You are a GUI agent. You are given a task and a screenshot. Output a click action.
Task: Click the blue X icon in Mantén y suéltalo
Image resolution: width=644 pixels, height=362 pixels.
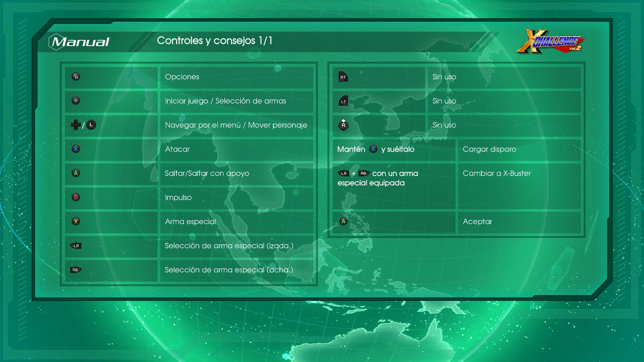click(373, 149)
